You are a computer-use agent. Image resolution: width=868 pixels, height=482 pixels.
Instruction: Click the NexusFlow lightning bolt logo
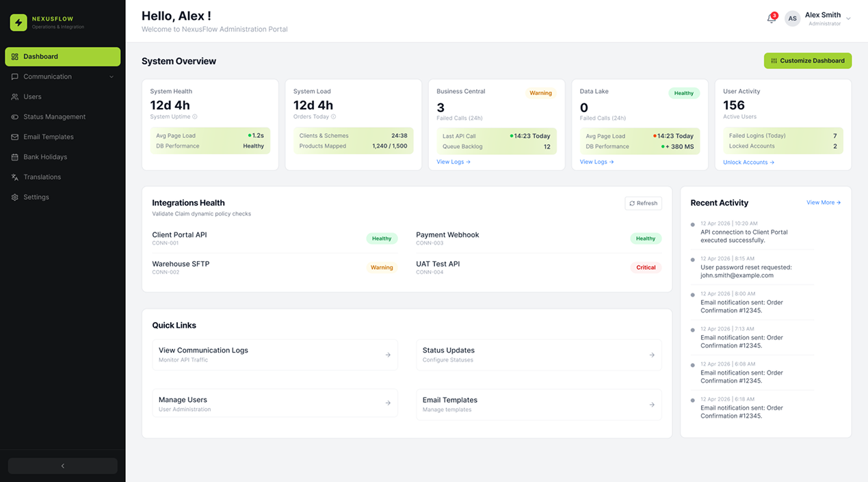(x=18, y=23)
